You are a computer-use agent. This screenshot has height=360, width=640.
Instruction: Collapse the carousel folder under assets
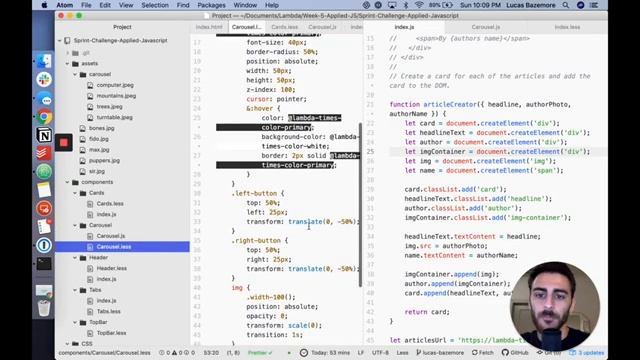click(x=75, y=74)
